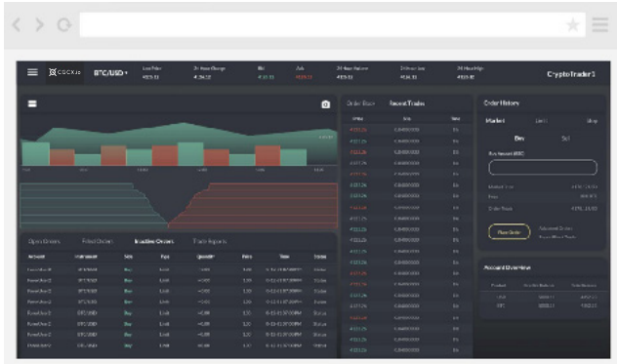Click the first red price in Recent Trades
Screen dimensions: 618x364
(358, 130)
